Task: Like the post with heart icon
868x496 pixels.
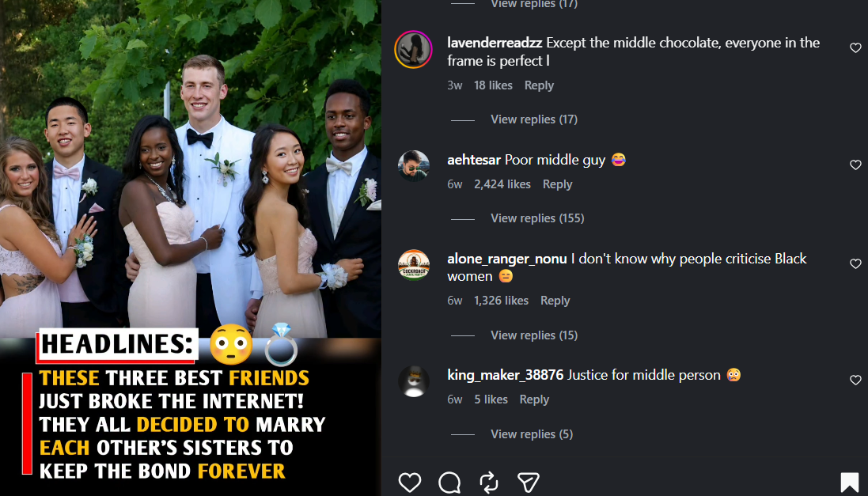Action: 410,483
